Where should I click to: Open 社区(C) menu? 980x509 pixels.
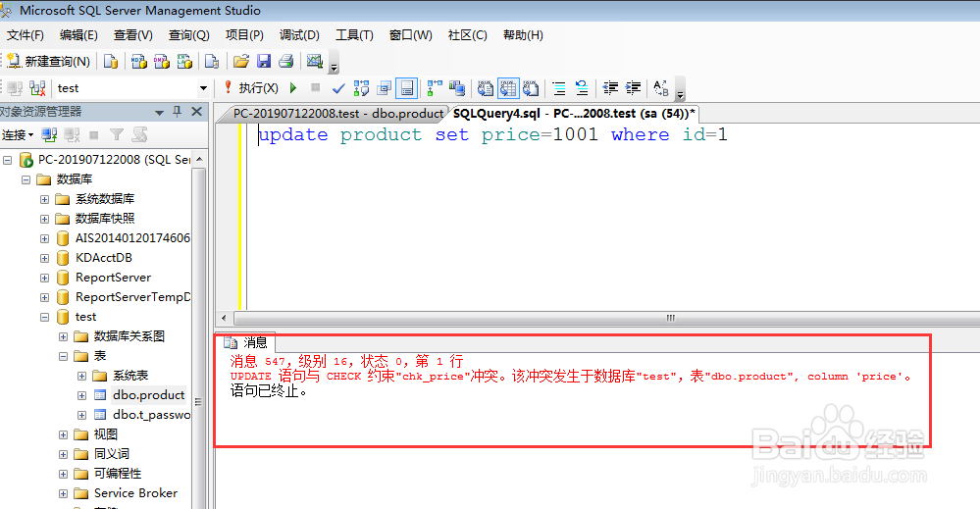point(468,35)
